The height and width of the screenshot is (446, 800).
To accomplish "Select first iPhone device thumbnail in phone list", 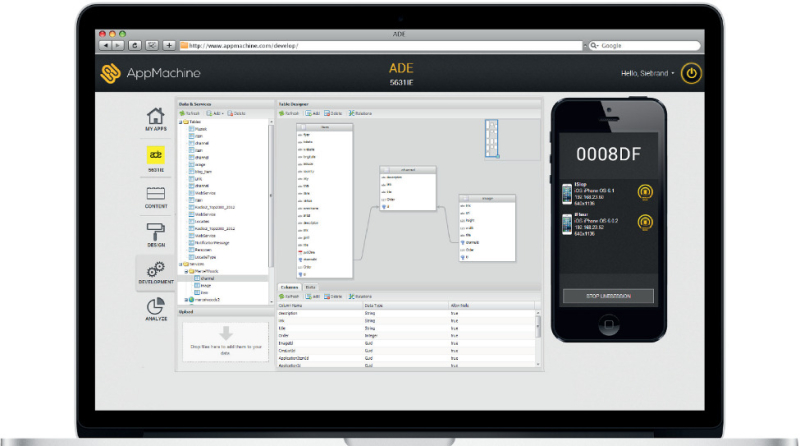I will tap(567, 194).
